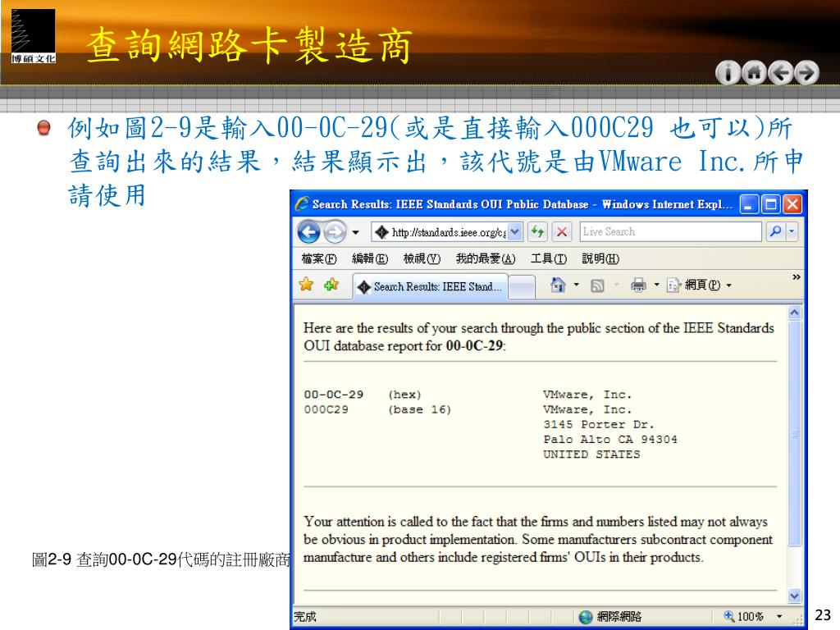Click the vertical scrollbar thumb
This screenshot has height=630, width=840.
794,433
